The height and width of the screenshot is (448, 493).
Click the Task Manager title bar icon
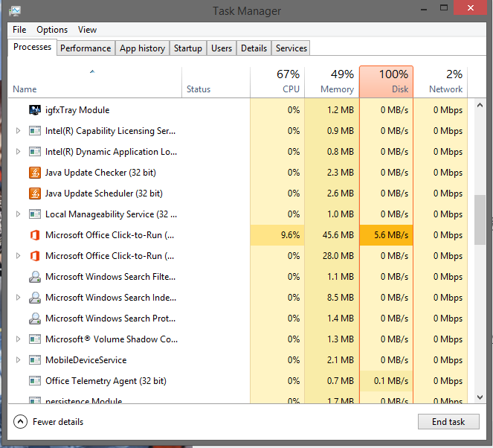coord(15,10)
